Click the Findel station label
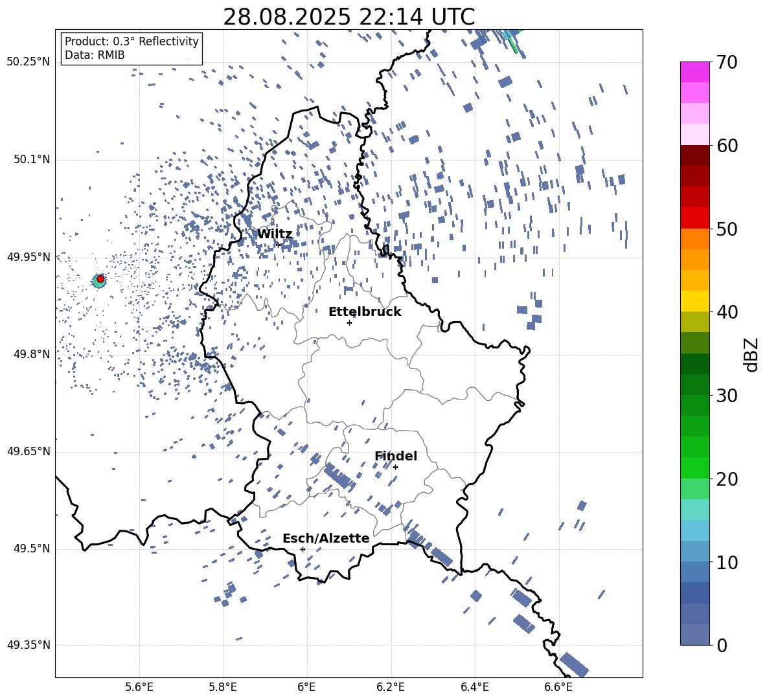The height and width of the screenshot is (700, 767). point(396,456)
